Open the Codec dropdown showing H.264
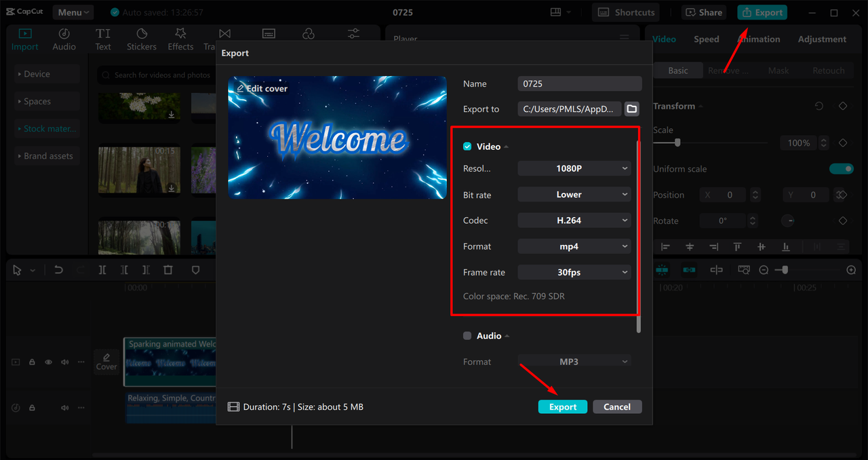Image resolution: width=868 pixels, height=460 pixels. click(x=574, y=221)
